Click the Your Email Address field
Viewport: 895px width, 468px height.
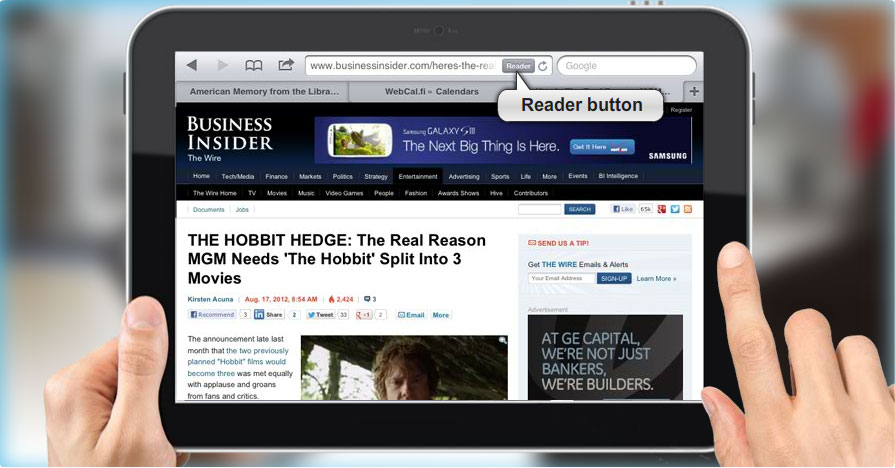(560, 278)
